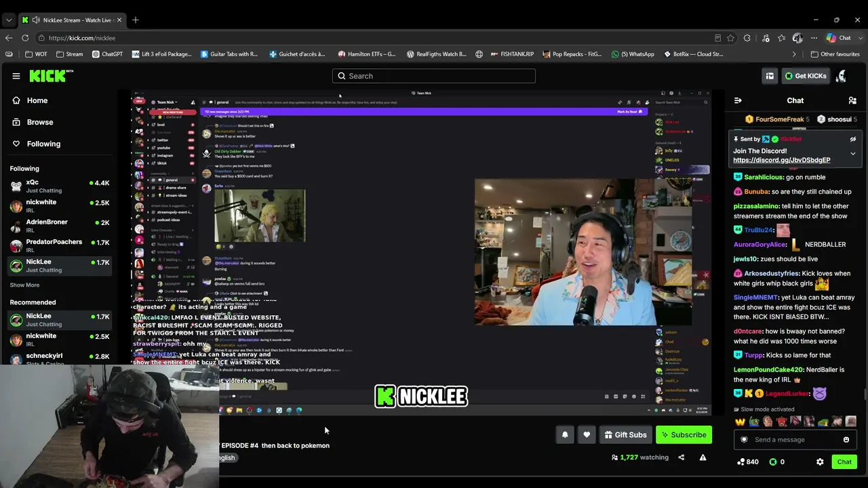Image resolution: width=868 pixels, height=488 pixels.
Task: Hide the pinned KickBot message
Action: tap(853, 139)
